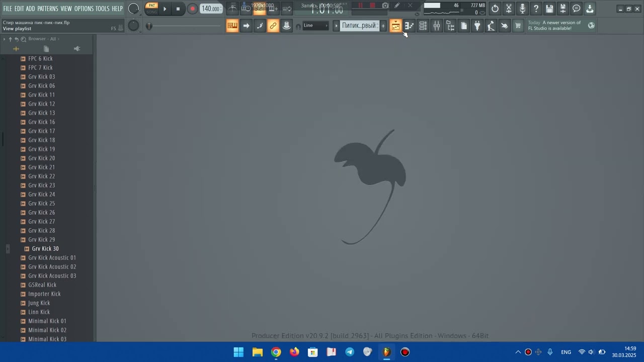Click the main volume knob
The width and height of the screenshot is (644, 362).
[x=133, y=9]
